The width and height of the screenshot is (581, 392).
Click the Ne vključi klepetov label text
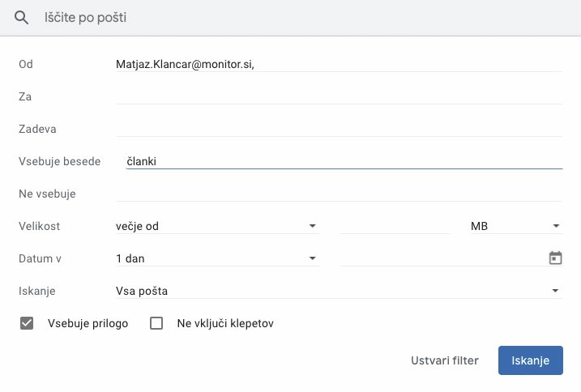(225, 323)
